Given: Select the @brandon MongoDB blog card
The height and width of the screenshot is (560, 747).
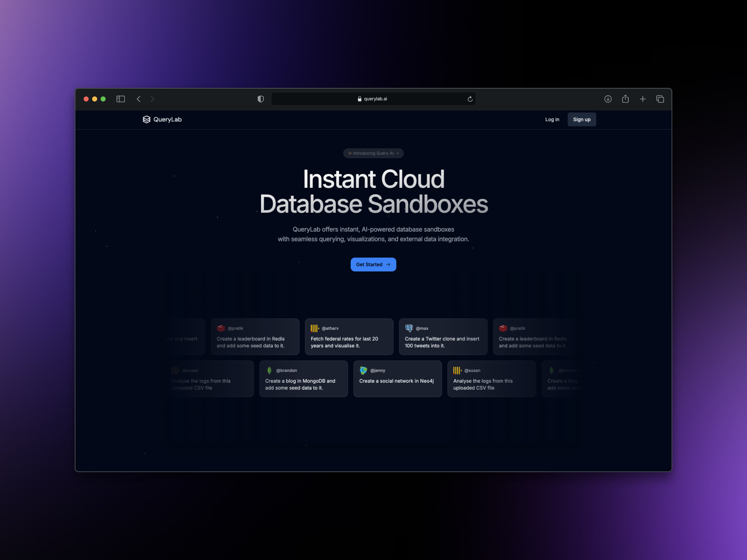Looking at the screenshot, I should 303,379.
